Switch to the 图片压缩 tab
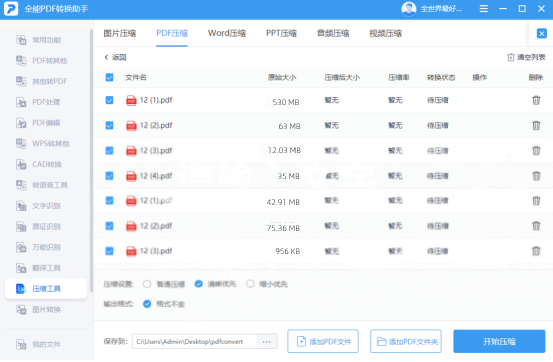The width and height of the screenshot is (553, 362). 120,34
